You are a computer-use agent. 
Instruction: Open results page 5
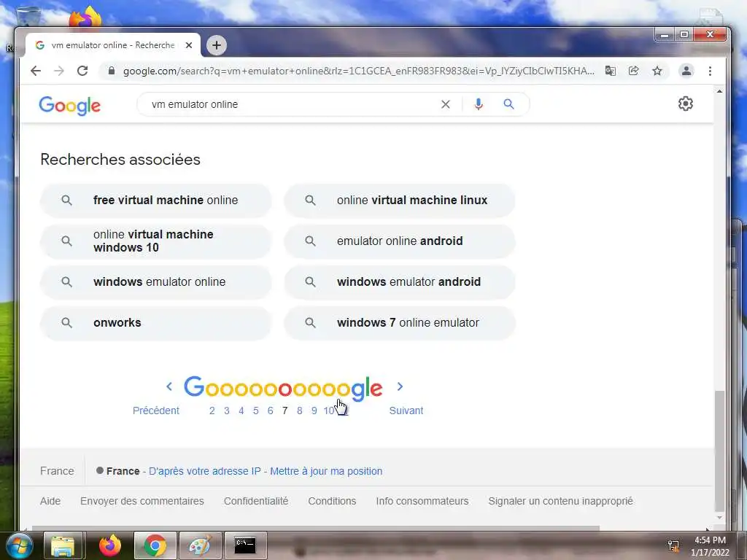[x=256, y=411]
